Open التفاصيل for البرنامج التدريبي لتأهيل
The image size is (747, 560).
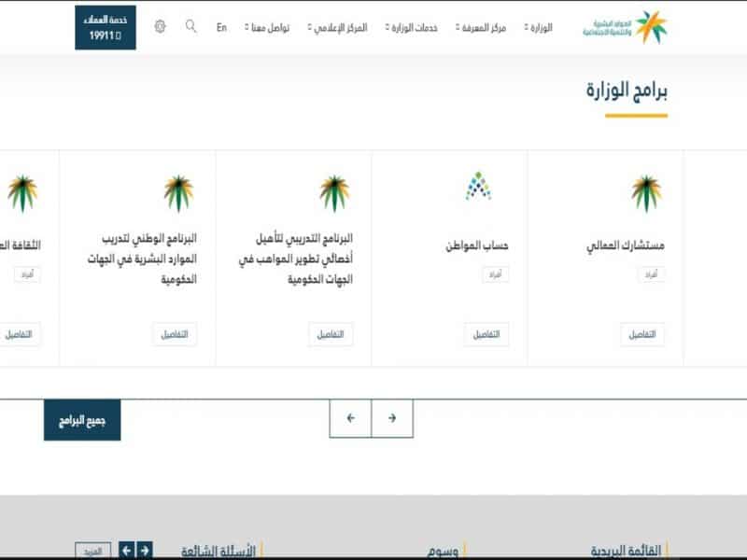coord(331,334)
